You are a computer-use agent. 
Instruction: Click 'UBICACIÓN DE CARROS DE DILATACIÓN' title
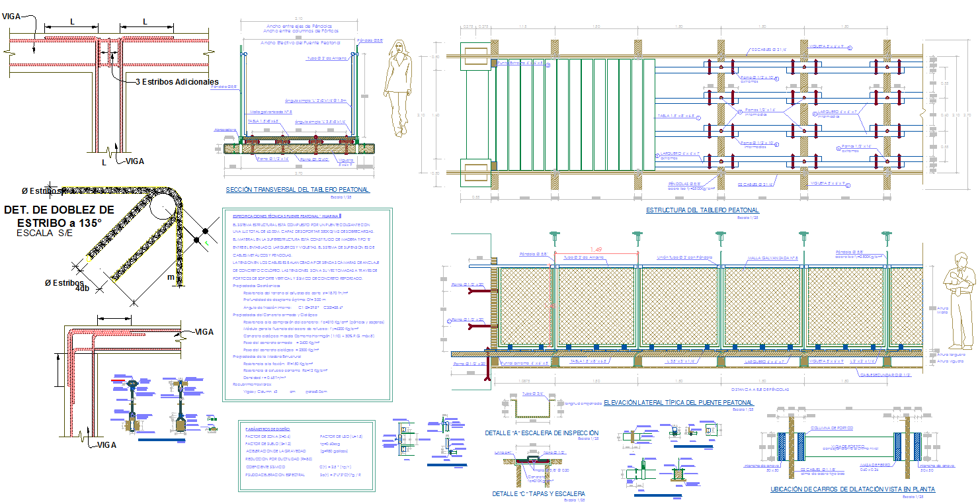[x=852, y=489]
